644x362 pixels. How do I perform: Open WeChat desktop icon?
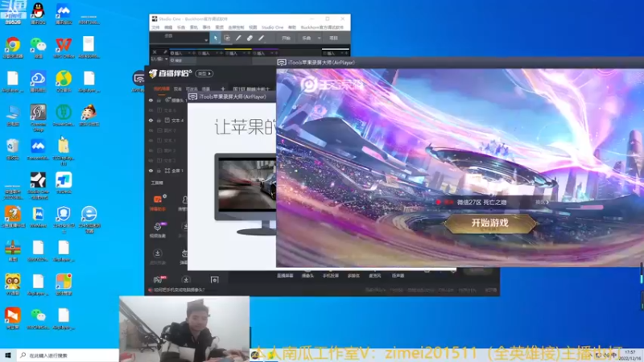point(38,44)
